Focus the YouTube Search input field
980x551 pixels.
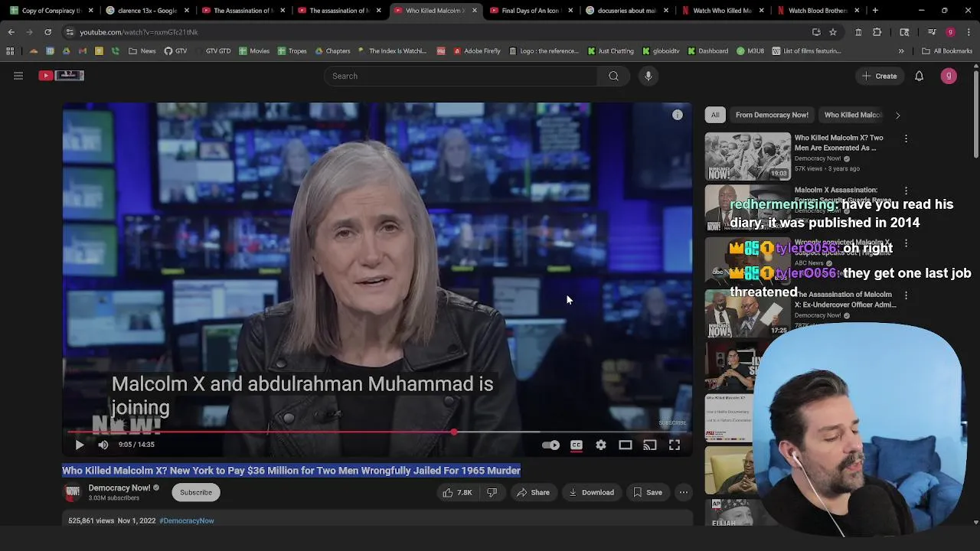(461, 76)
